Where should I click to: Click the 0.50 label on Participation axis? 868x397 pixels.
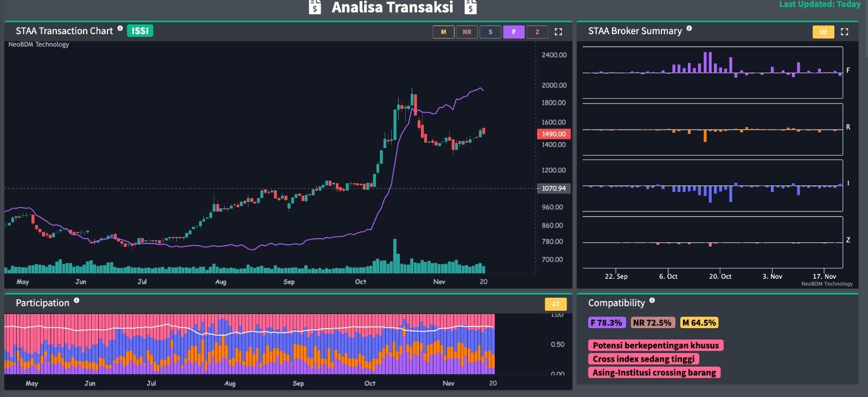[557, 344]
